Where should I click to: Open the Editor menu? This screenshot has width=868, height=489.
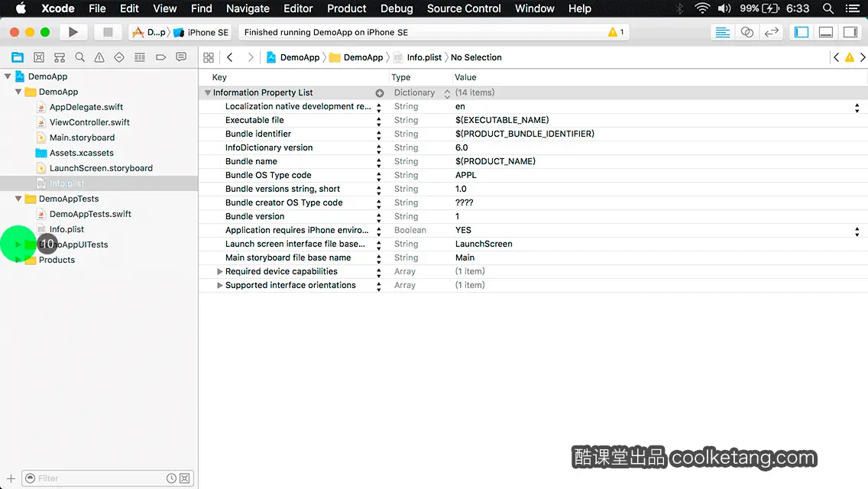(298, 8)
